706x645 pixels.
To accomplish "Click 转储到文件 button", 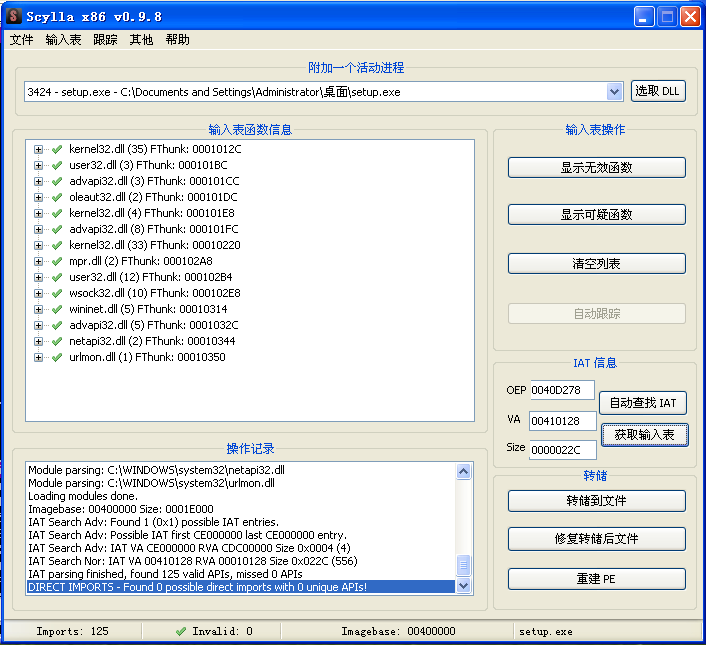I will point(597,501).
